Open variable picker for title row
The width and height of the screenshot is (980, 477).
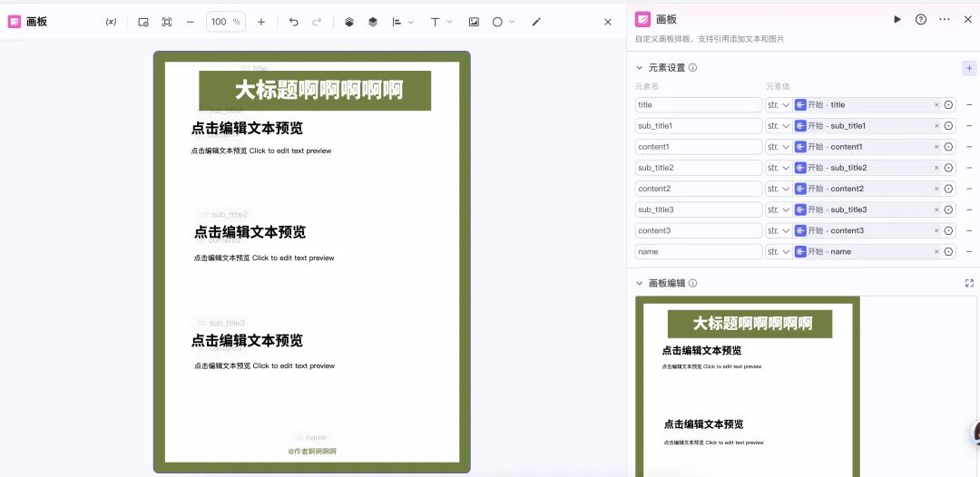tap(949, 105)
